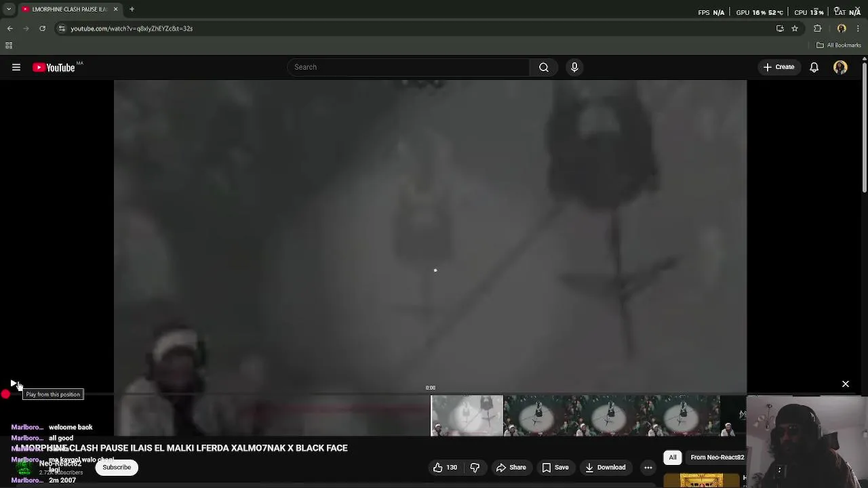
Task: Open the All Bookmarks folder
Action: [839, 45]
